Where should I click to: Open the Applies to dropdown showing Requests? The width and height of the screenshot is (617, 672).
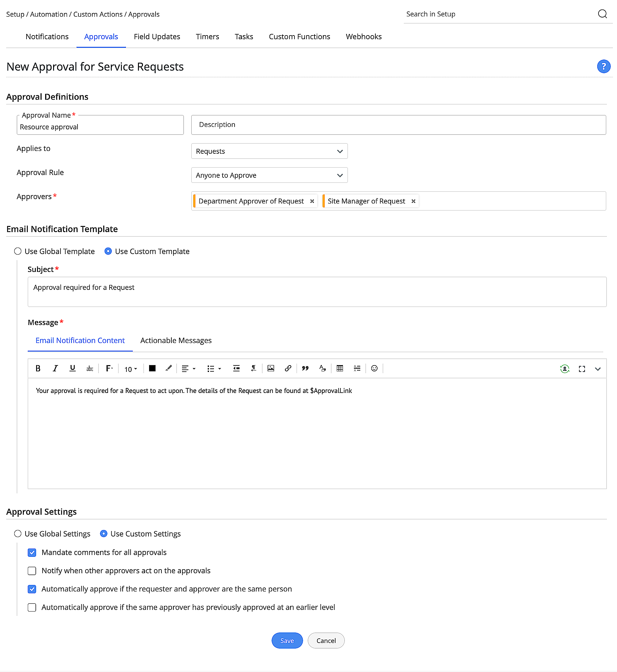point(269,151)
